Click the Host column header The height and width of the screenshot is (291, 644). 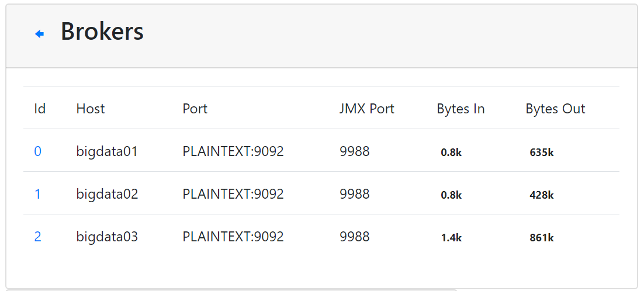(x=91, y=109)
